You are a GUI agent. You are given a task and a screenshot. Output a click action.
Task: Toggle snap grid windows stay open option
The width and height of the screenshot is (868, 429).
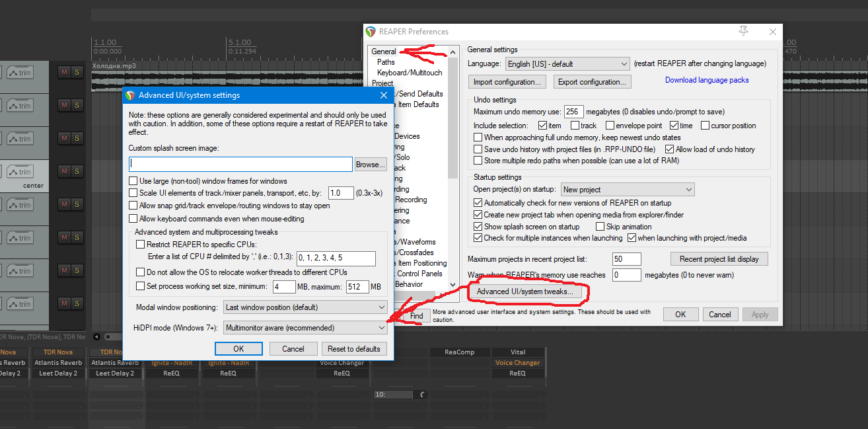coord(133,206)
